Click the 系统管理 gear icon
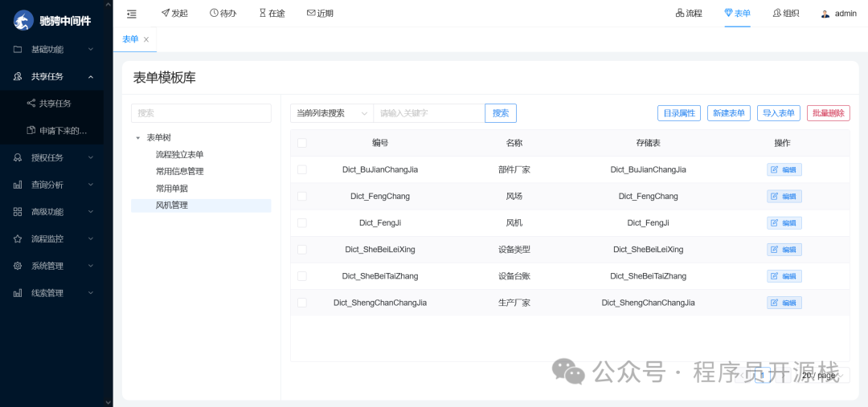868x407 pixels. click(18, 266)
